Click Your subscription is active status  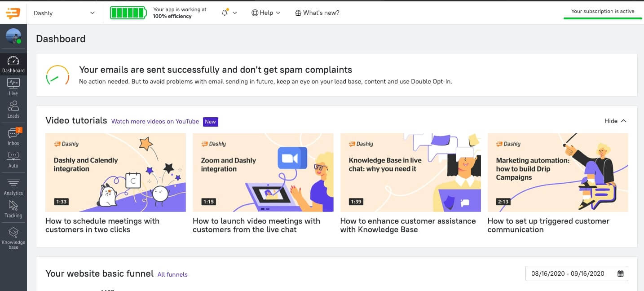(x=603, y=12)
